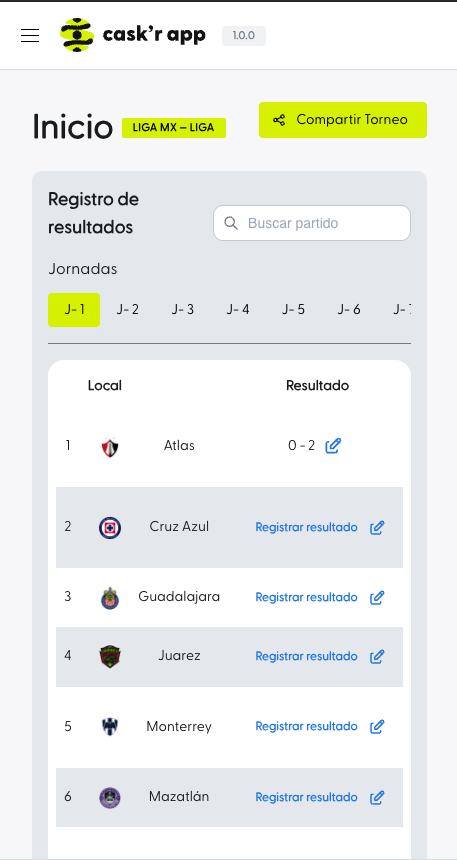Screen dimensions: 457x860
Task: Click the edit pencil for Juarez
Action: [x=377, y=657]
